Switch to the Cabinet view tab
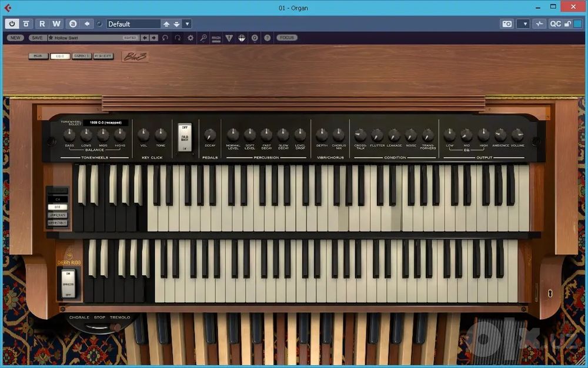 pyautogui.click(x=82, y=56)
